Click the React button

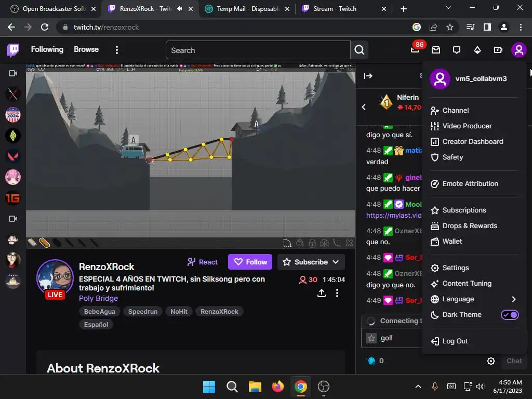[203, 262]
